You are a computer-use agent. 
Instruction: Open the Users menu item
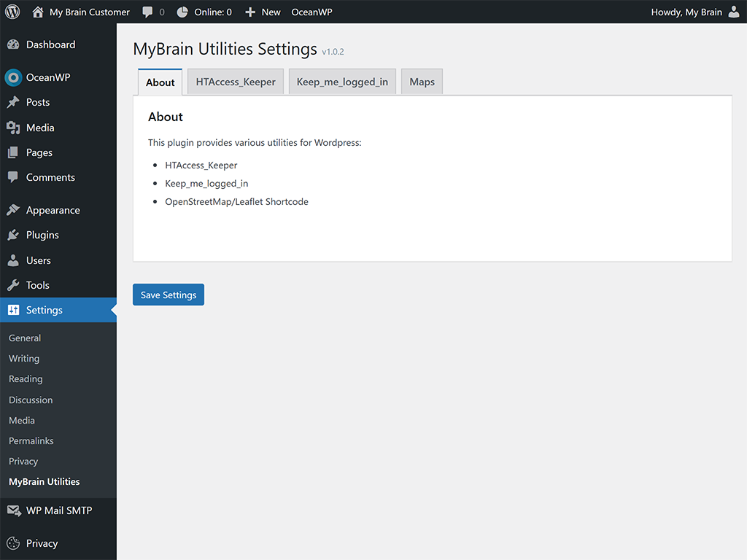39,260
